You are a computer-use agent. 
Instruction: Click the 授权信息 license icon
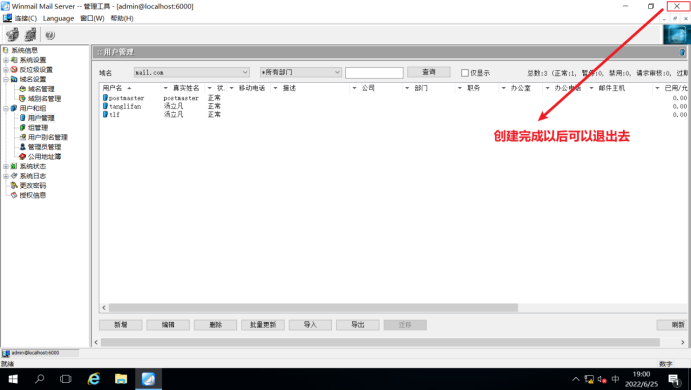pyautogui.click(x=14, y=195)
